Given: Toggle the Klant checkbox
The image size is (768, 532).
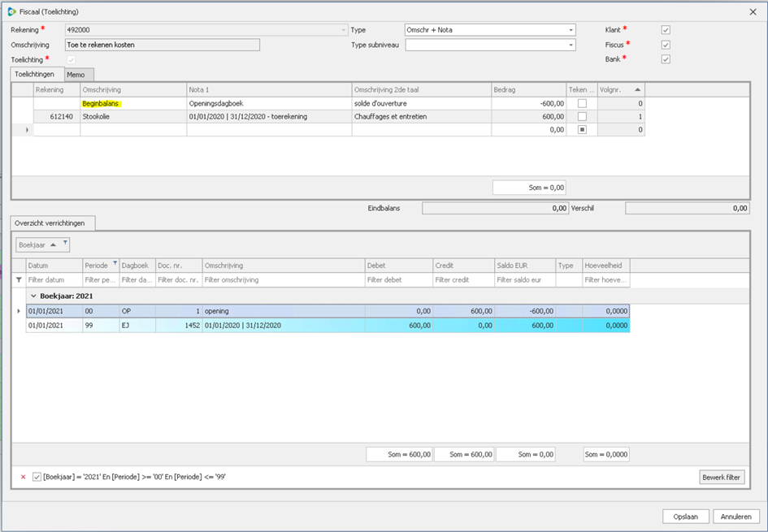Looking at the screenshot, I should click(x=666, y=30).
